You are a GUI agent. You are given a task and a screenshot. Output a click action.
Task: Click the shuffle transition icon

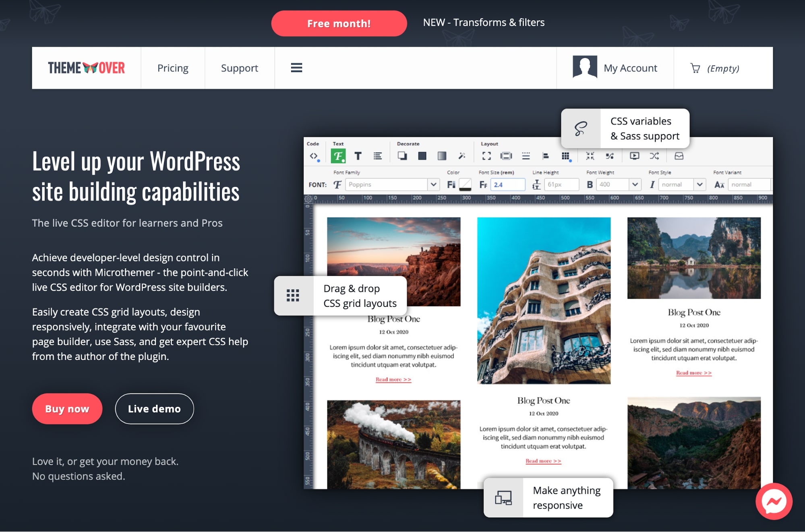click(x=654, y=156)
